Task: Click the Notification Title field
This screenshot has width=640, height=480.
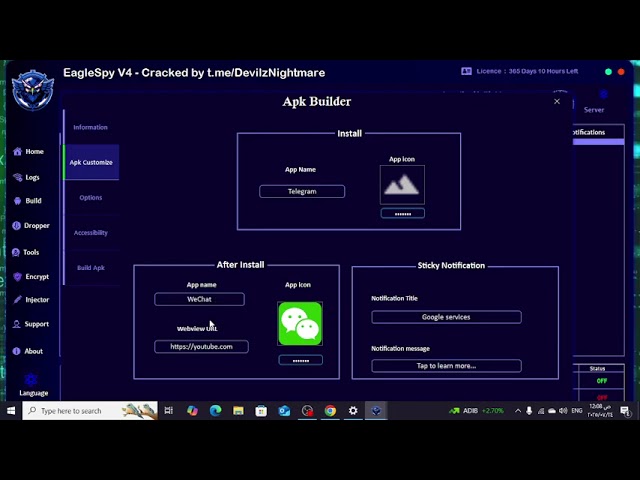Action: tap(446, 317)
